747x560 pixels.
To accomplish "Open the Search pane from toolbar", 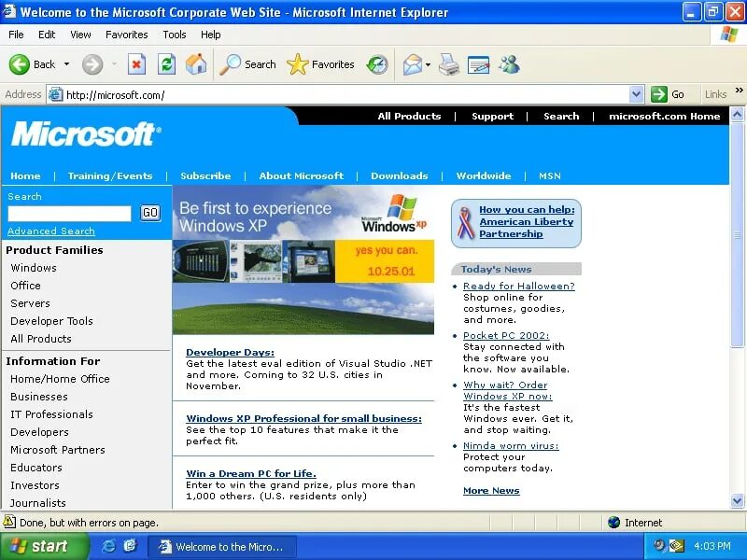I will pos(247,64).
